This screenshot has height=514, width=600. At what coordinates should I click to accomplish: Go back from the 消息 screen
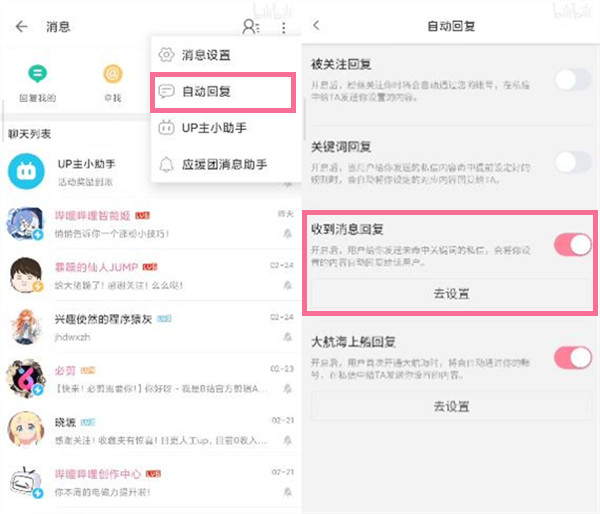(x=21, y=27)
